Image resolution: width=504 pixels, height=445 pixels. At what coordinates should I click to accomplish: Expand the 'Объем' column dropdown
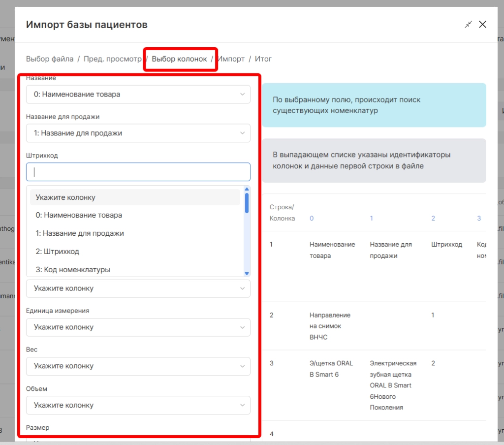coord(138,405)
